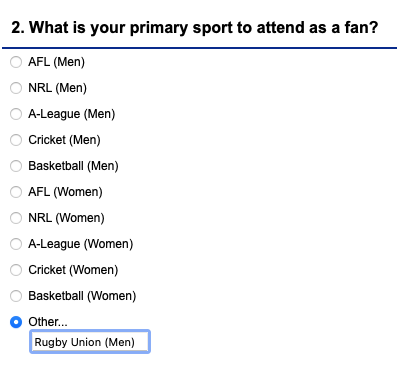Select the NRL (Men) radio button
Viewport: 397px width, 377px height.
point(16,88)
